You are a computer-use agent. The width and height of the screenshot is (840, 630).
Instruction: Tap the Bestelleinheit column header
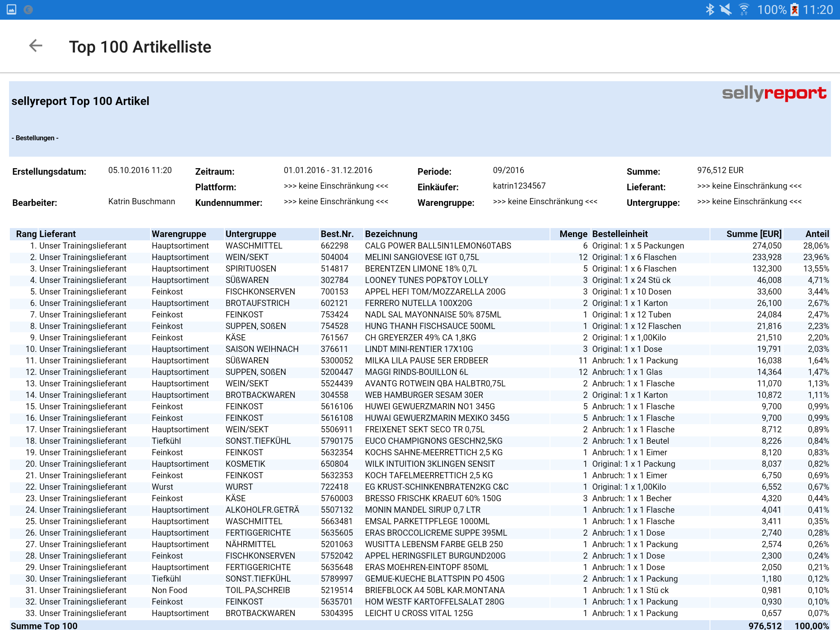tap(620, 234)
